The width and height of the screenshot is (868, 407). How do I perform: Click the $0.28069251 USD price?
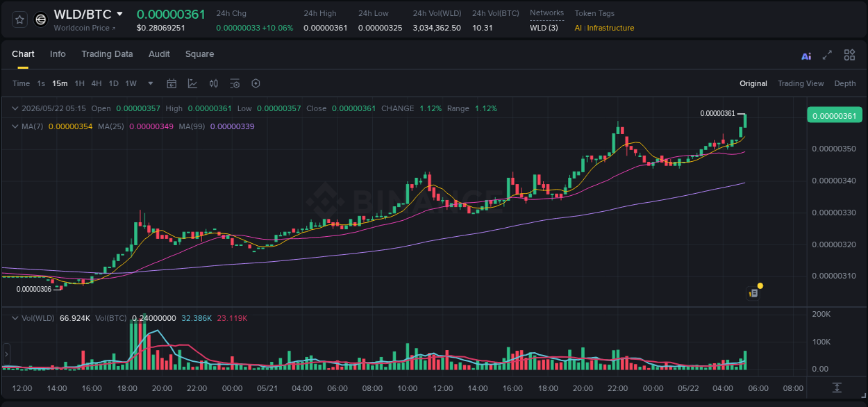161,28
